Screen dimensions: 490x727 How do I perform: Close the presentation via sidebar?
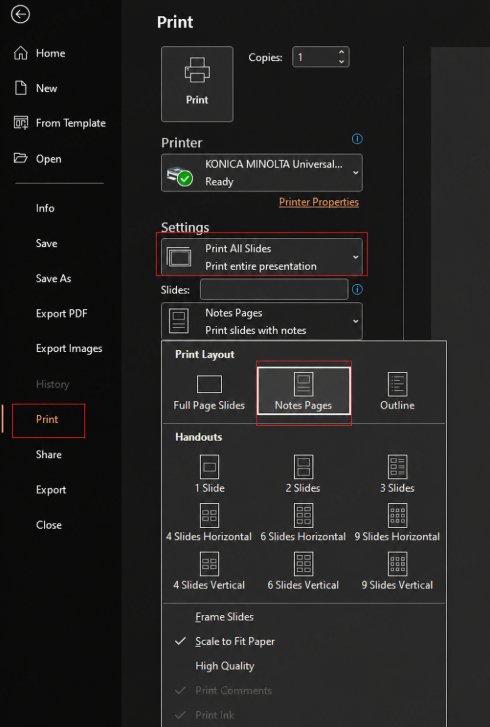click(49, 525)
